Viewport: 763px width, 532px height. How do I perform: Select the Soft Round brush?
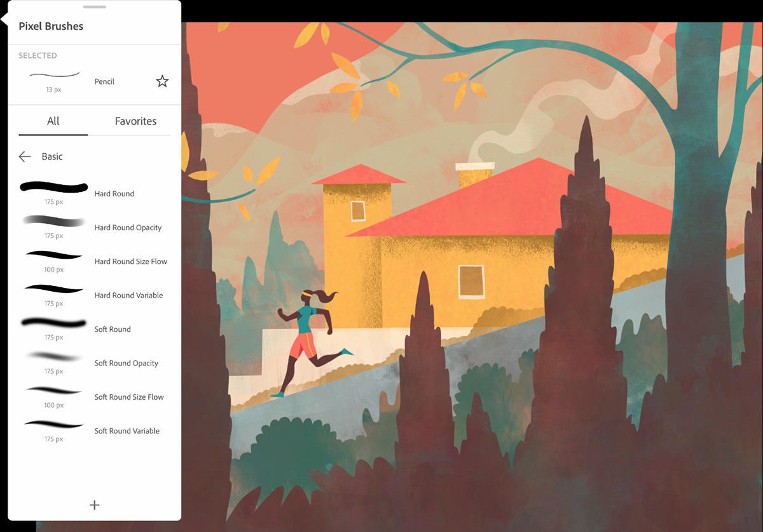(94, 329)
